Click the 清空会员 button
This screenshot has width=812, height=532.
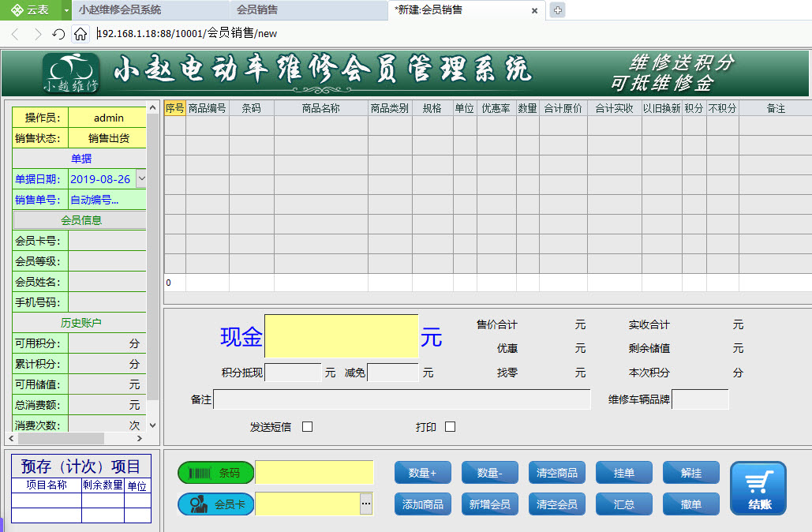556,504
